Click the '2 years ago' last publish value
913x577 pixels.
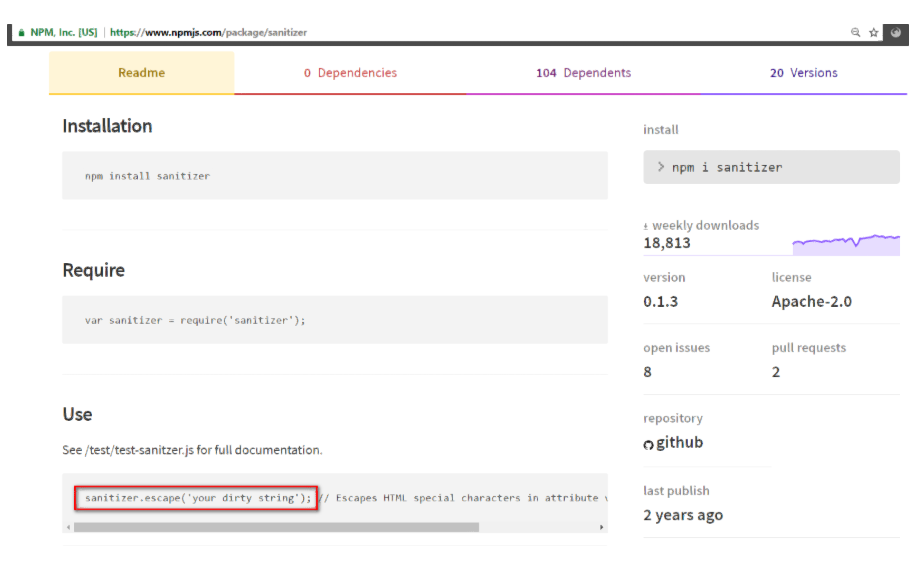click(x=683, y=515)
